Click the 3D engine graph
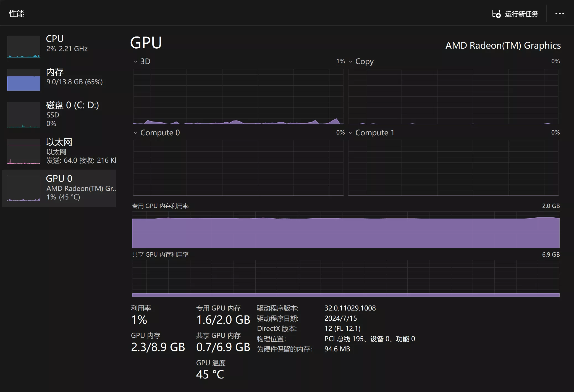 point(238,96)
